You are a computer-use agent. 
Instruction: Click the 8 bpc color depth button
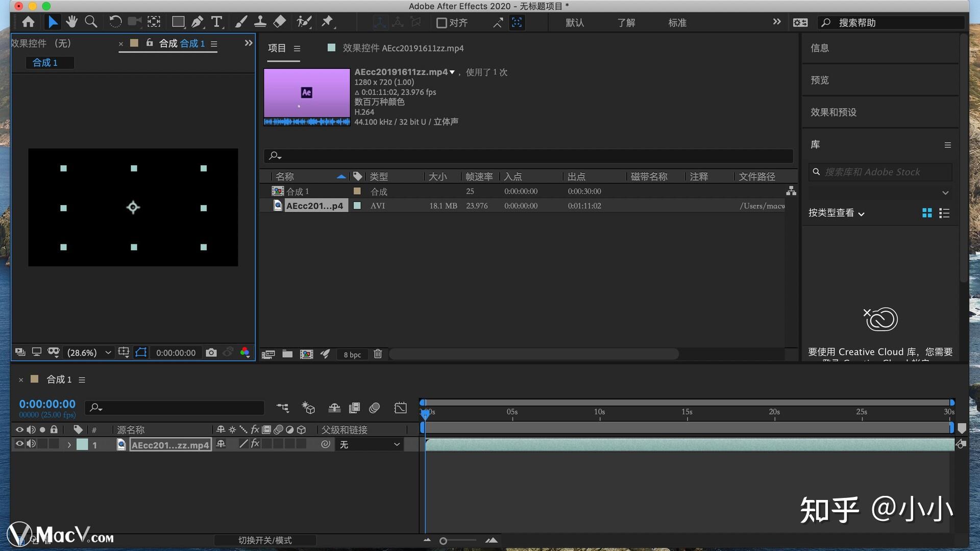(352, 355)
